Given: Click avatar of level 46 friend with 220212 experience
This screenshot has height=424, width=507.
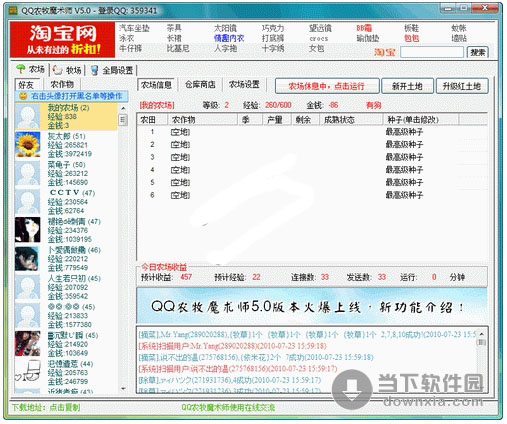Looking at the screenshot, I should [x=28, y=259].
